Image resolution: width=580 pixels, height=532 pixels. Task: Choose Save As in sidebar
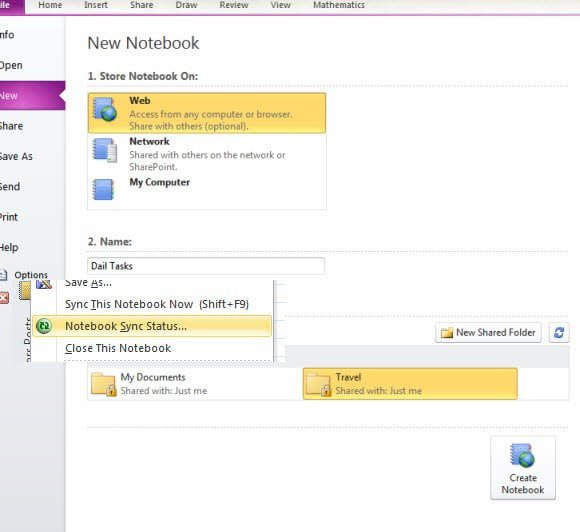click(33, 156)
